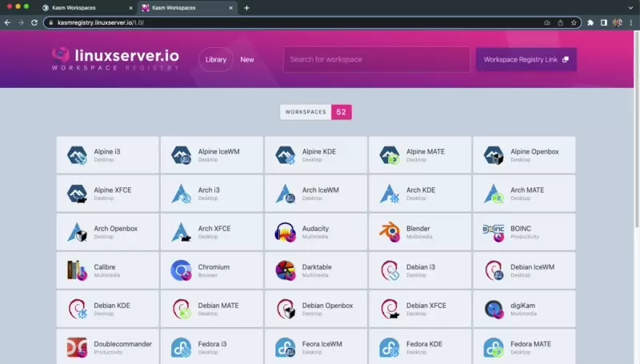The width and height of the screenshot is (640, 364).
Task: Click the Workspace Registry Link button
Action: [526, 59]
